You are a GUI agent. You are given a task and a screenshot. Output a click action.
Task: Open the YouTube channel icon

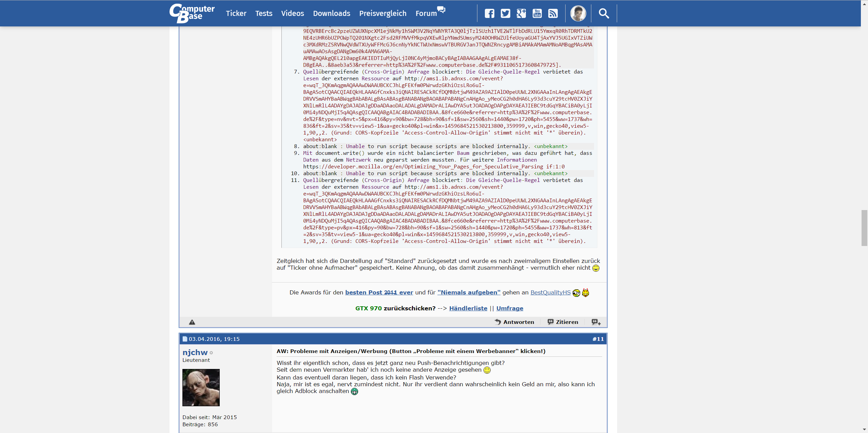tap(537, 14)
